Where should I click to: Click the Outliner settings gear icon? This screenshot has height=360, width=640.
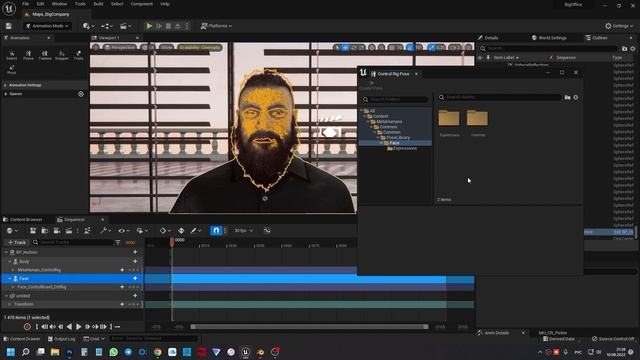[x=632, y=49]
